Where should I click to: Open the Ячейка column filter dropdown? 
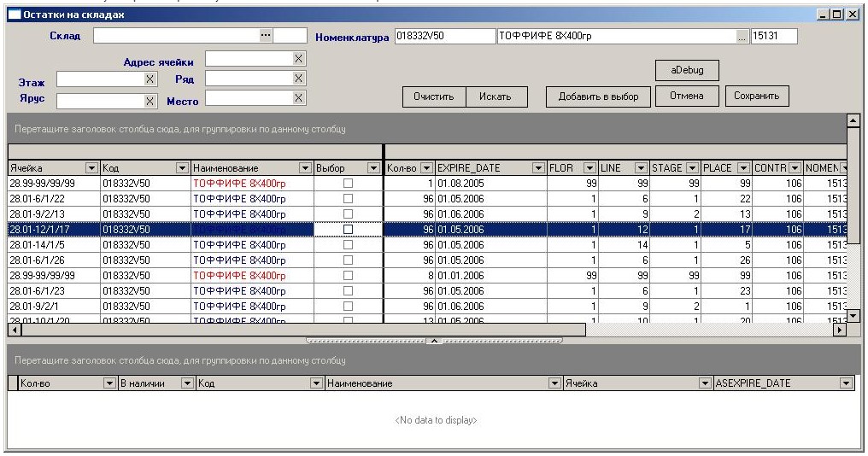[x=91, y=168]
